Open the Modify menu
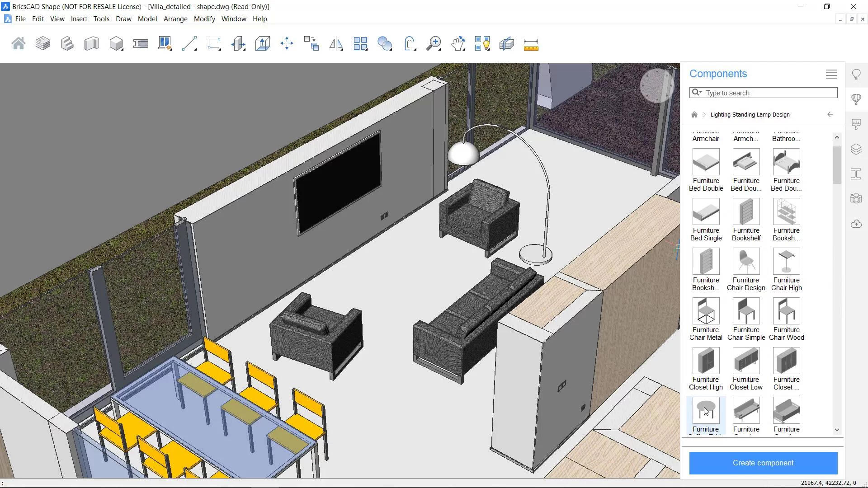The height and width of the screenshot is (488, 868). [x=204, y=19]
